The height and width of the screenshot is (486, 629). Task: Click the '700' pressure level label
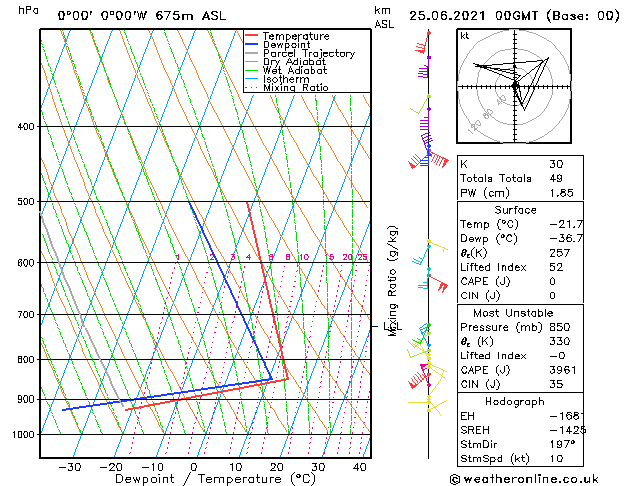(27, 315)
